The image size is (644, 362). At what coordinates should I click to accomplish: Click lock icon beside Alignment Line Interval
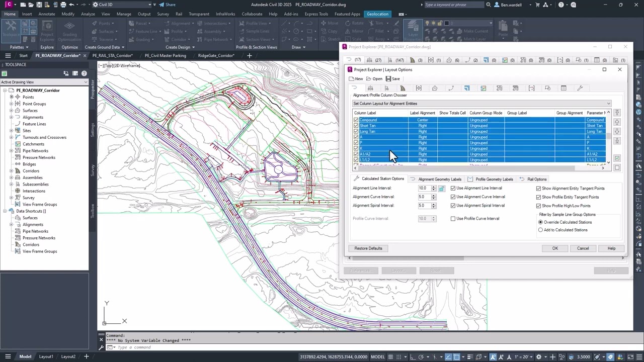point(441,189)
